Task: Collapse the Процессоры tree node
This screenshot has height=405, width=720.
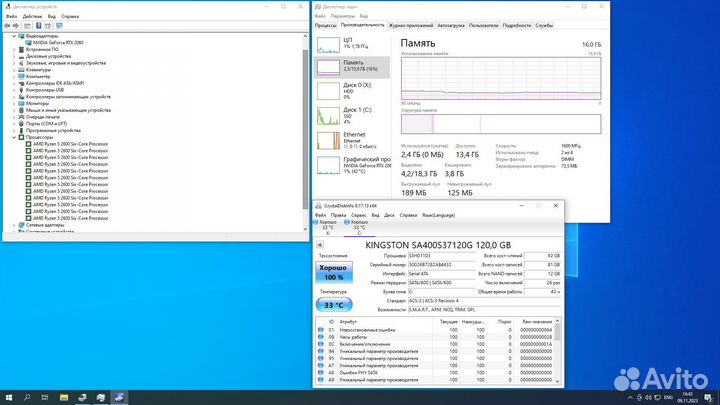Action: [14, 137]
